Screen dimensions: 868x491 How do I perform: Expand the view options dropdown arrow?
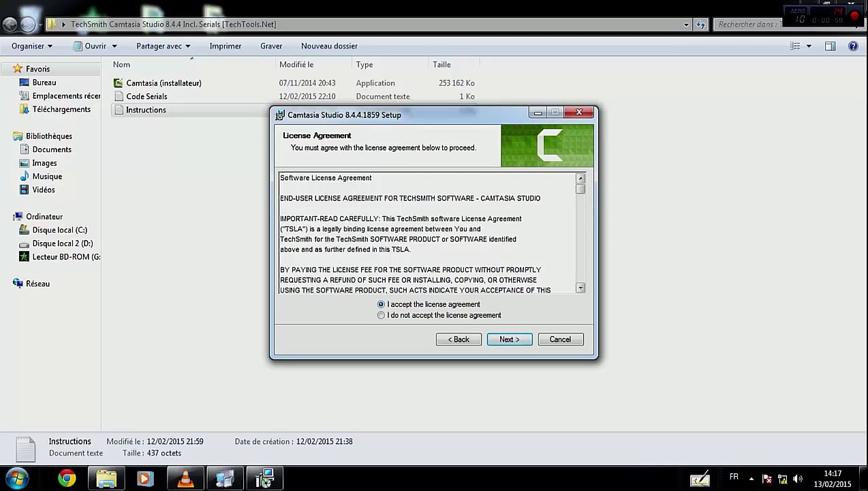click(809, 46)
